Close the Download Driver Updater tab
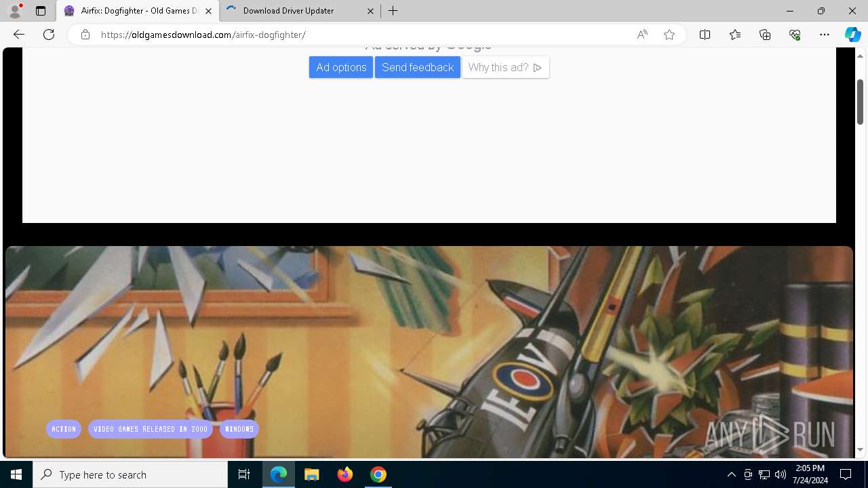Image resolution: width=868 pixels, height=488 pixels. 370,11
